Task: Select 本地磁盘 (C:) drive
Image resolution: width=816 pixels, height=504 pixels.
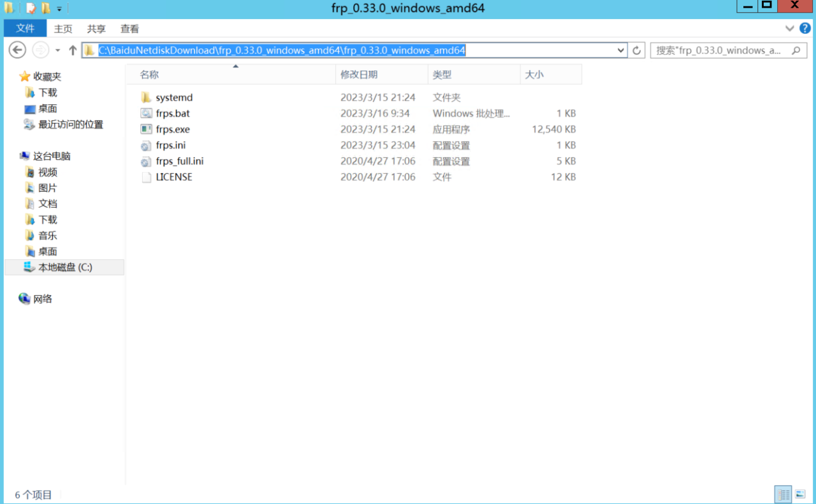Action: [64, 268]
